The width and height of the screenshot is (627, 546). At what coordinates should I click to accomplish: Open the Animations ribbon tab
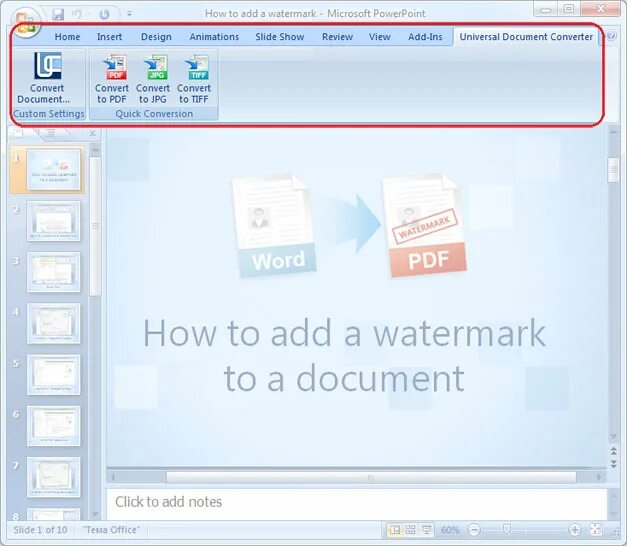[x=214, y=37]
